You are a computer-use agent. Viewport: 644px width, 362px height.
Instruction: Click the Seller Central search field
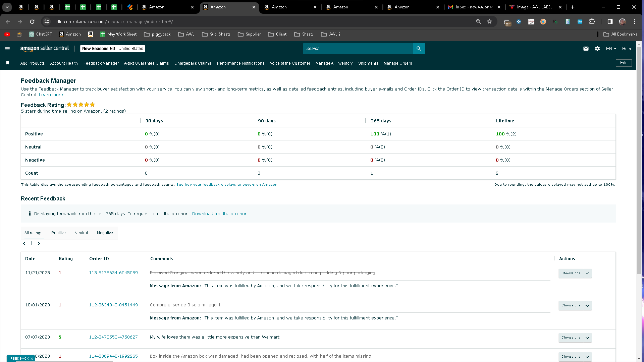(x=358, y=49)
